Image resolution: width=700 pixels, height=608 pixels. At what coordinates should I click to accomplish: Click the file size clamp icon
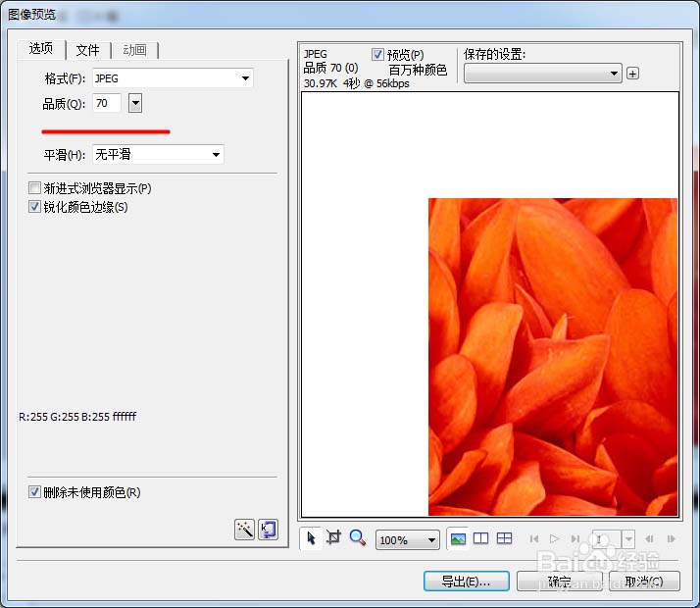pos(267,530)
